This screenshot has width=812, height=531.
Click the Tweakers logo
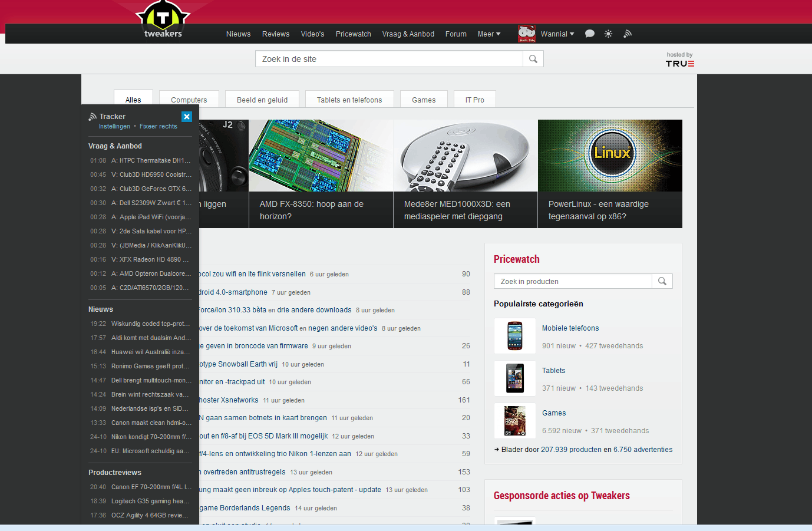(x=163, y=21)
